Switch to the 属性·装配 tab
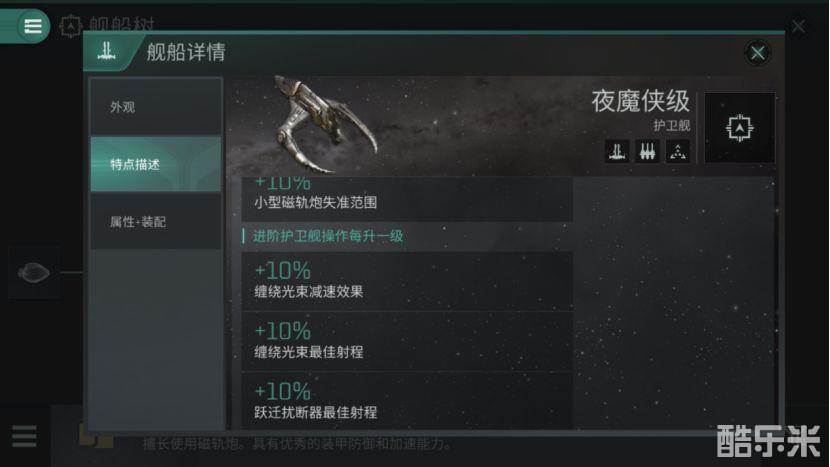Image resolution: width=830 pixels, height=467 pixels. pyautogui.click(x=156, y=221)
